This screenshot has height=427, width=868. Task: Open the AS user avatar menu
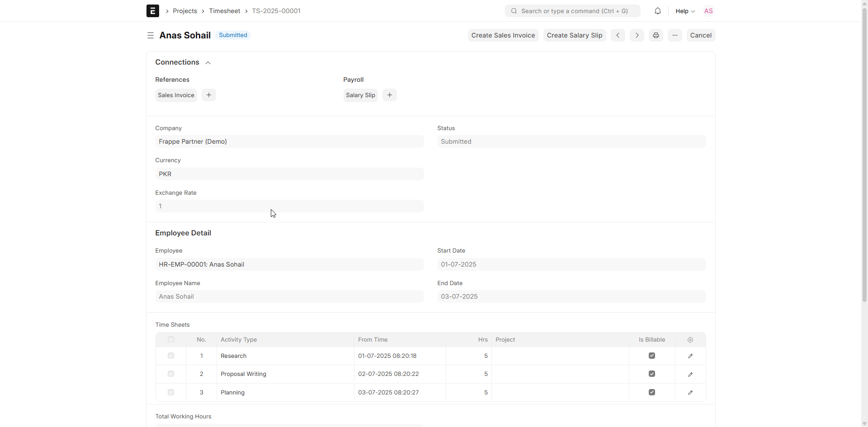(708, 11)
